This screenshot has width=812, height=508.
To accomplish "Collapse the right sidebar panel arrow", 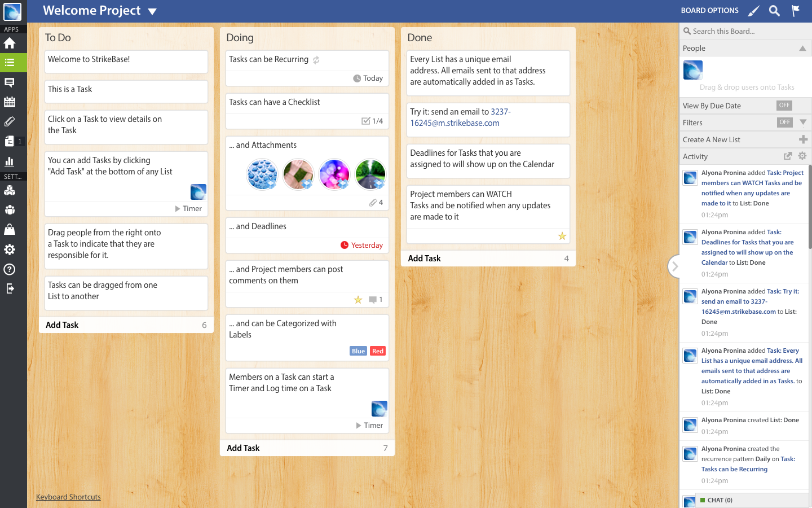I will click(x=674, y=266).
